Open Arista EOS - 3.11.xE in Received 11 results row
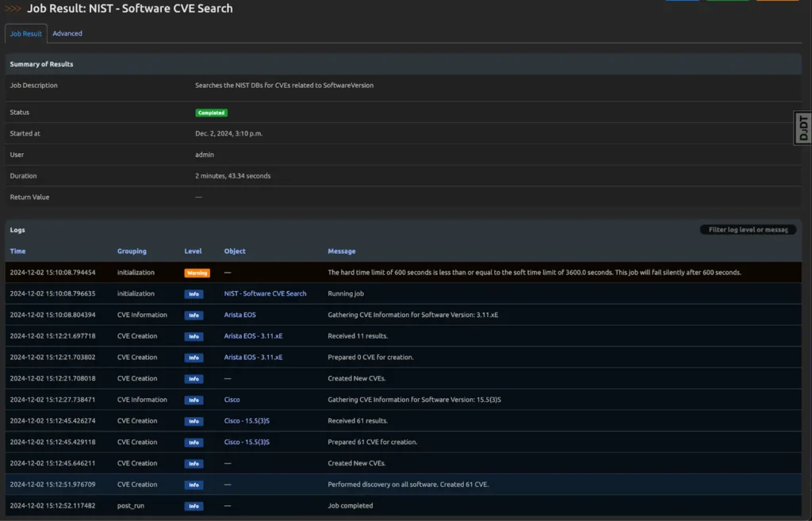This screenshot has height=521, width=812. point(253,336)
